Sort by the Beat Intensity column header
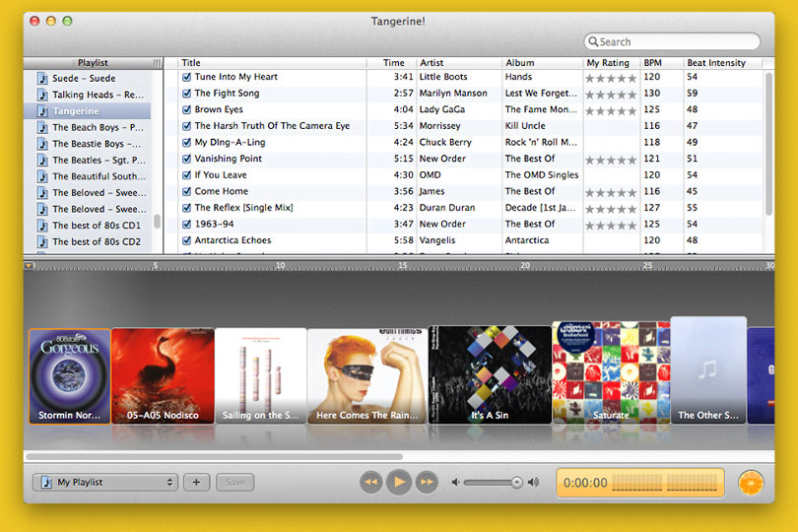 pyautogui.click(x=723, y=63)
